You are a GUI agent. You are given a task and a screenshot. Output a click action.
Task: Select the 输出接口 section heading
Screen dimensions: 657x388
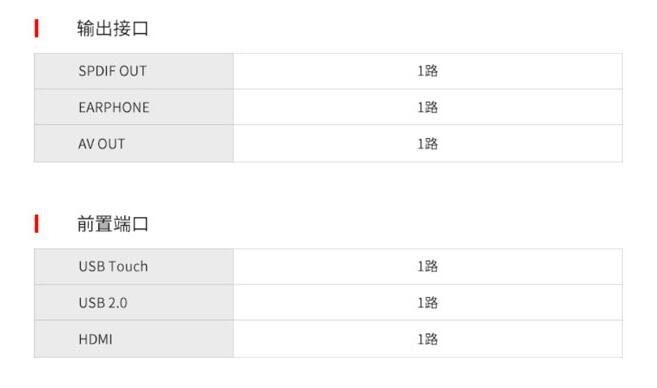[x=113, y=28]
